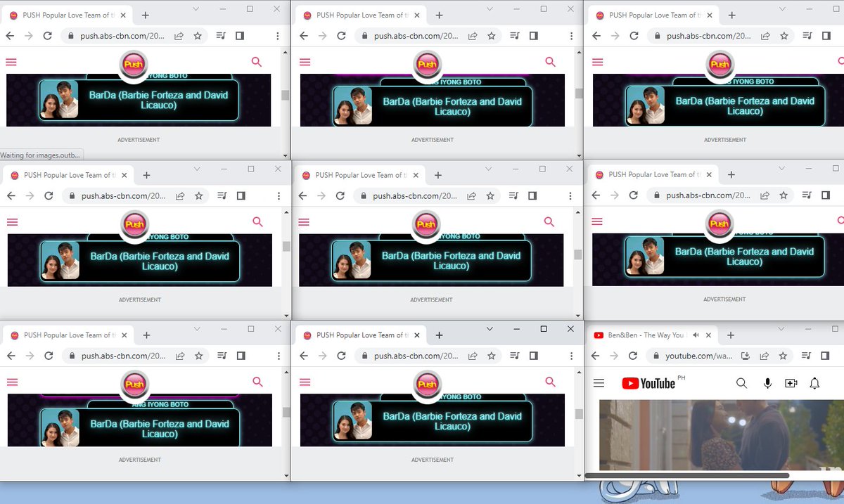This screenshot has height=504, width=844.
Task: Toggle the side panel in the top-right PUSH window
Action: click(x=826, y=36)
